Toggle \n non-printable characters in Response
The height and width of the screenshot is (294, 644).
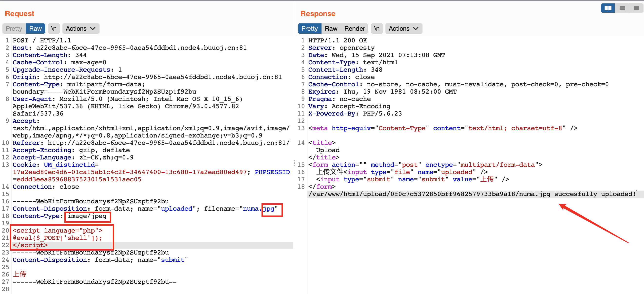[376, 29]
